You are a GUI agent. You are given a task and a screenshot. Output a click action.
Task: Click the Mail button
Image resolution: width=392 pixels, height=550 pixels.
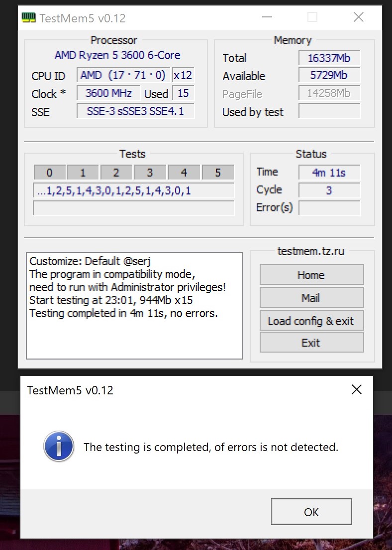311,297
